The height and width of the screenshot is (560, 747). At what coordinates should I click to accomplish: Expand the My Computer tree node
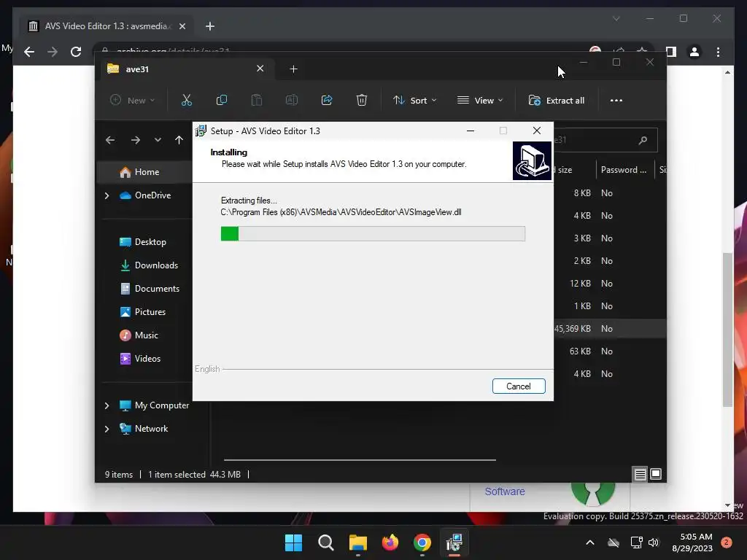107,405
